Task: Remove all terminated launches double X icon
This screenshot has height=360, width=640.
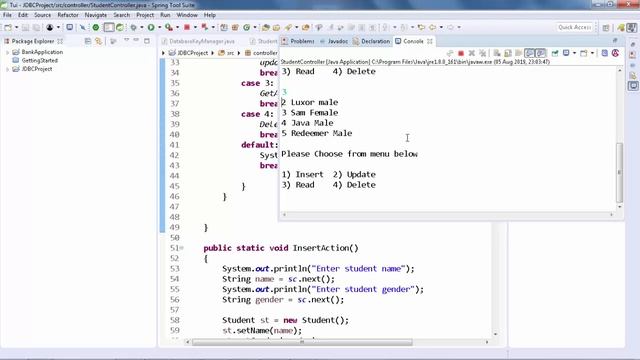Action: (482, 53)
